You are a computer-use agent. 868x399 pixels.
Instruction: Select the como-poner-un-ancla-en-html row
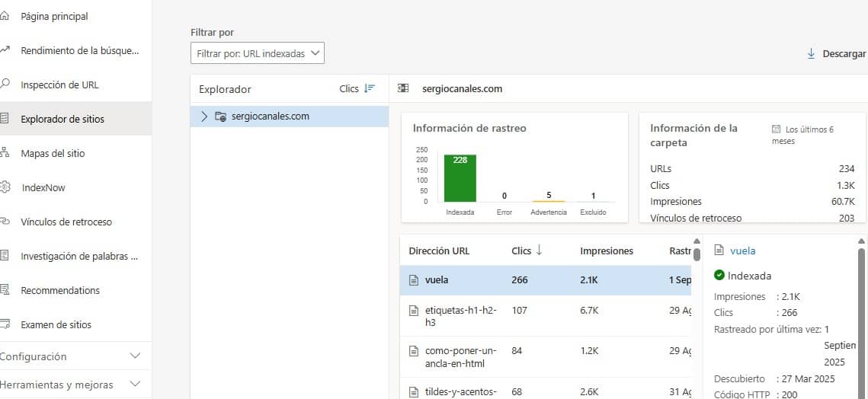(546, 357)
